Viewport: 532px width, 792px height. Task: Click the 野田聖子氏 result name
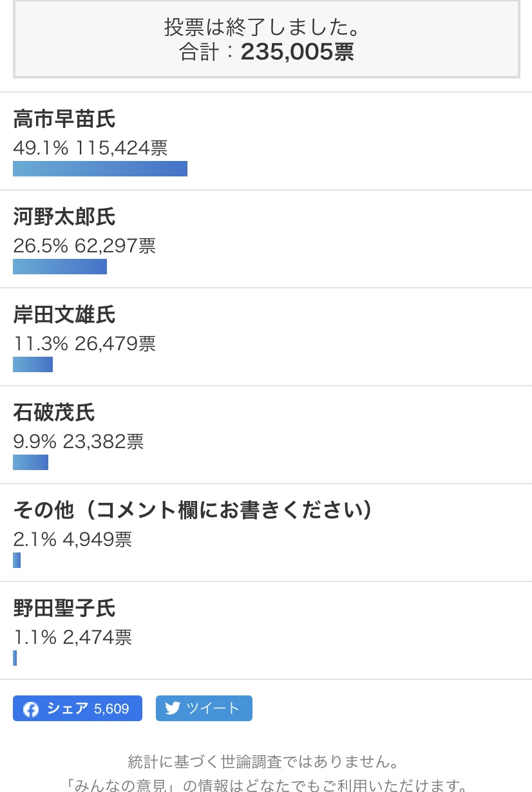click(x=64, y=608)
